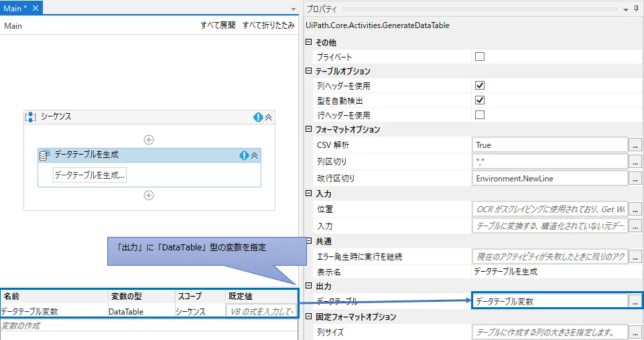Collapse the 共通 section

[x=309, y=241]
